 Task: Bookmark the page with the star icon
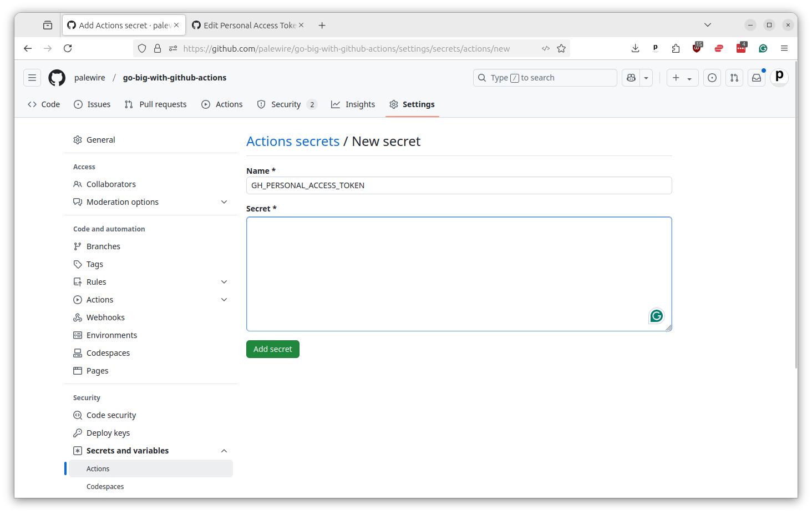click(x=561, y=48)
